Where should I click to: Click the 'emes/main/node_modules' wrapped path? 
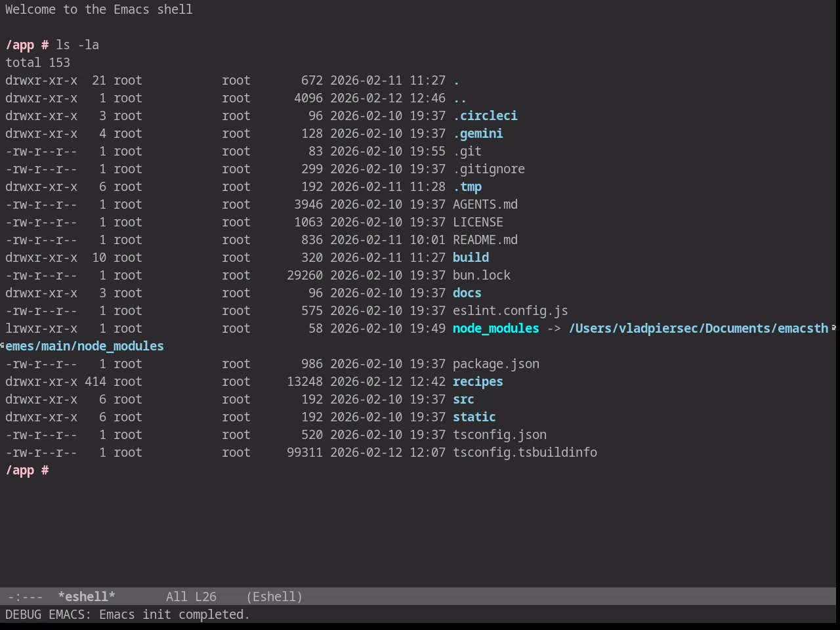(85, 346)
